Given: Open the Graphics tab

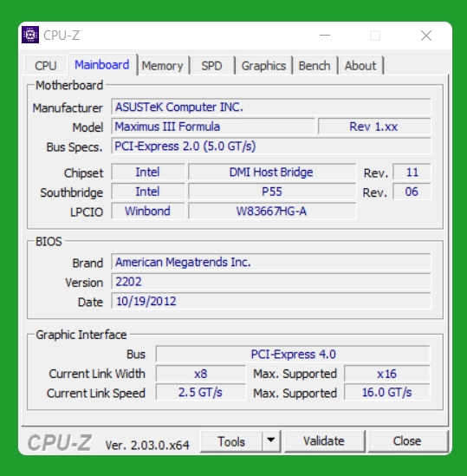Looking at the screenshot, I should 263,66.
